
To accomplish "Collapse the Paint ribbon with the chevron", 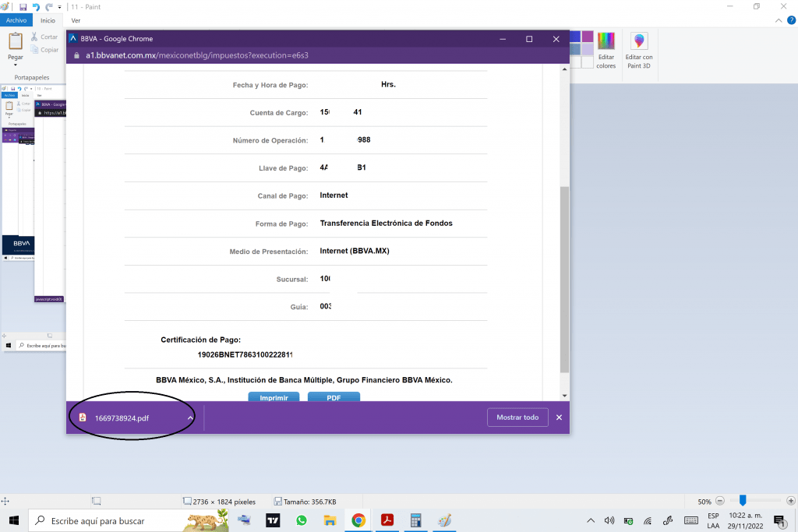I will [779, 20].
